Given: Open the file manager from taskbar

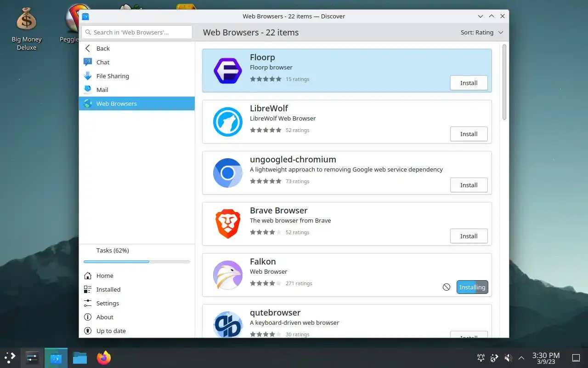Looking at the screenshot, I should tap(80, 357).
